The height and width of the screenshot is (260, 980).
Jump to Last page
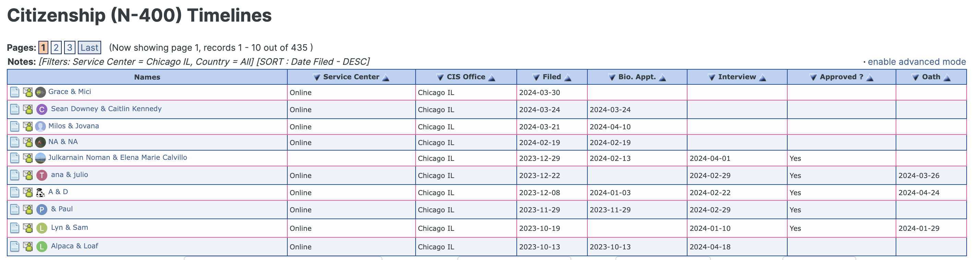click(x=89, y=48)
